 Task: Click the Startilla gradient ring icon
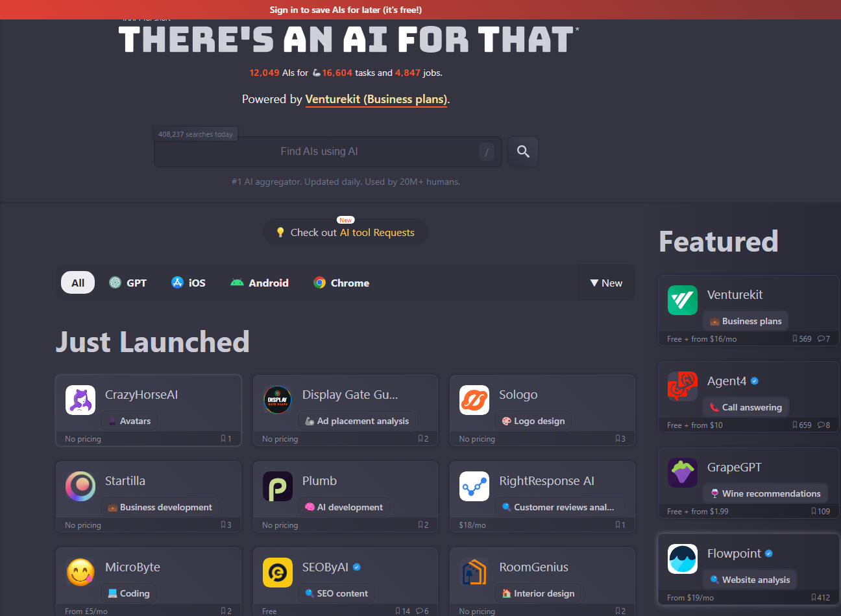[80, 486]
